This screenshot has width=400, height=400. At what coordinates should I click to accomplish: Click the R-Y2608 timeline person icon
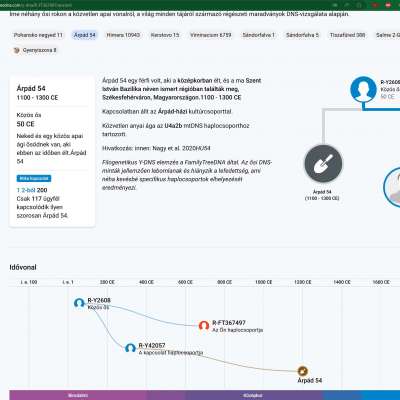tap(79, 303)
